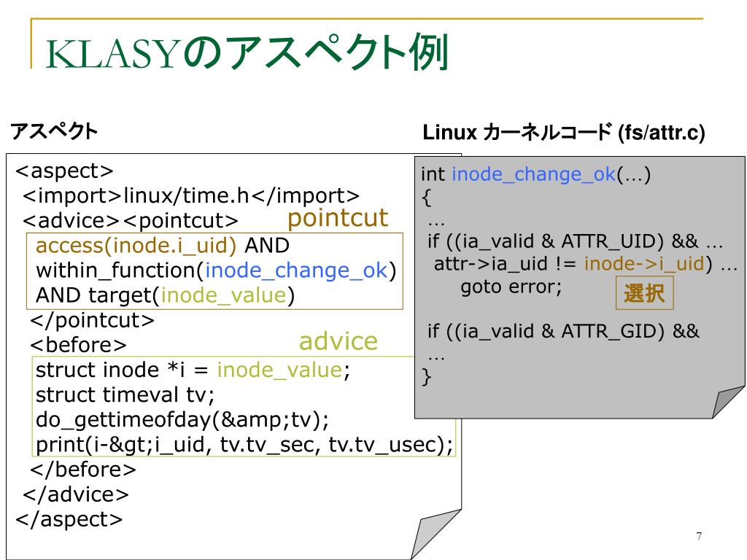Click the brown 'pointcut' label

pyautogui.click(x=338, y=219)
